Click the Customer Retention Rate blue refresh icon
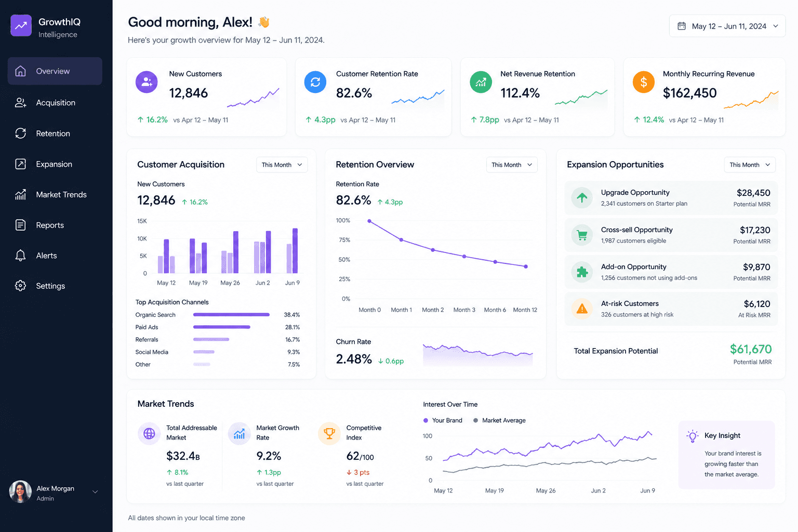The image size is (798, 532). pos(315,82)
